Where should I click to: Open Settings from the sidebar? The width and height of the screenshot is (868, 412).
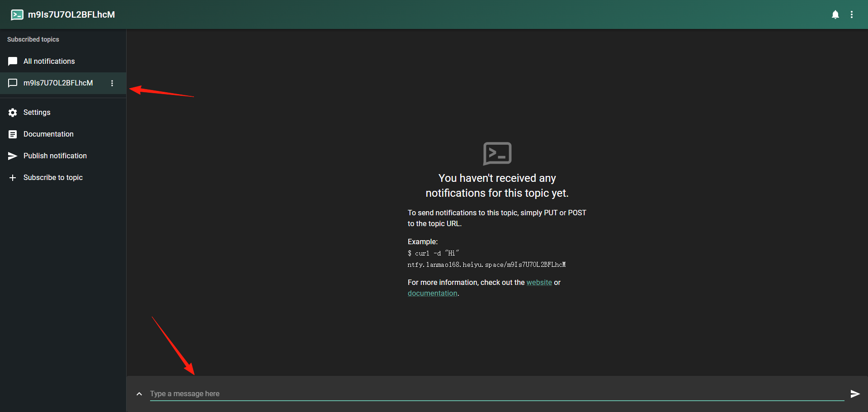[x=63, y=112]
